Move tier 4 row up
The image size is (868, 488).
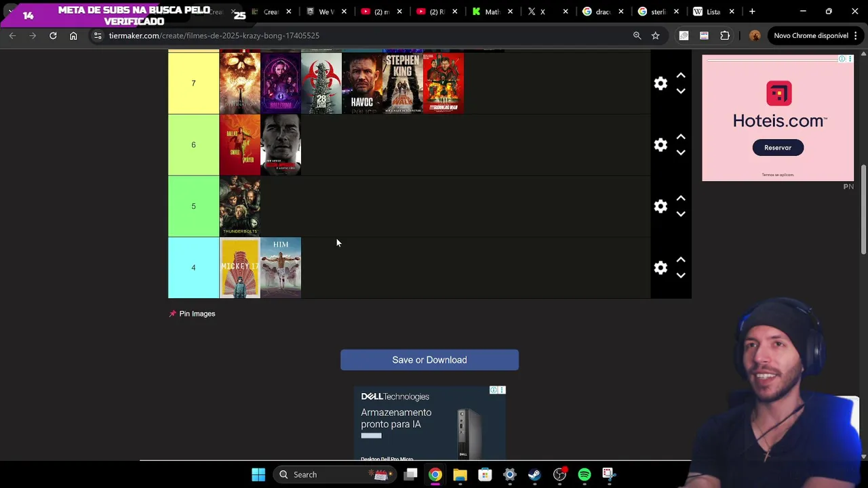click(x=681, y=260)
